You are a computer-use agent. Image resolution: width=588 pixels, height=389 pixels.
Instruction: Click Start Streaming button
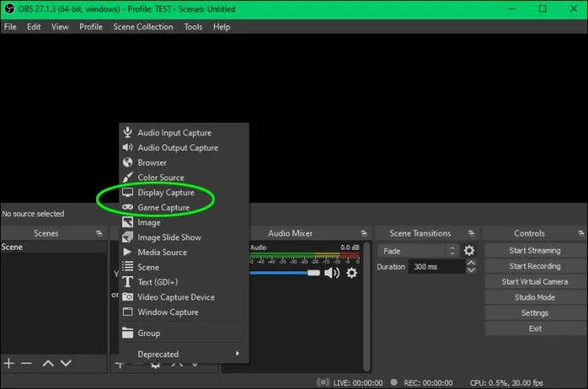click(535, 251)
